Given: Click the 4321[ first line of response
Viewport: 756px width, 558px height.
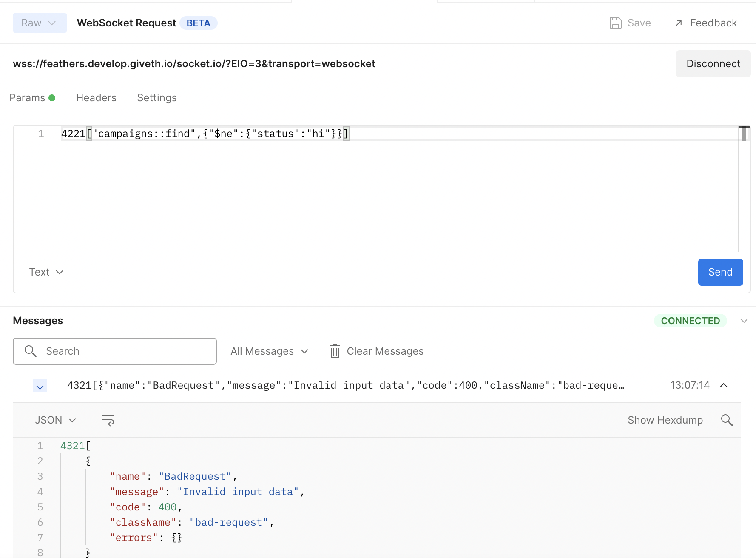Looking at the screenshot, I should pyautogui.click(x=76, y=446).
